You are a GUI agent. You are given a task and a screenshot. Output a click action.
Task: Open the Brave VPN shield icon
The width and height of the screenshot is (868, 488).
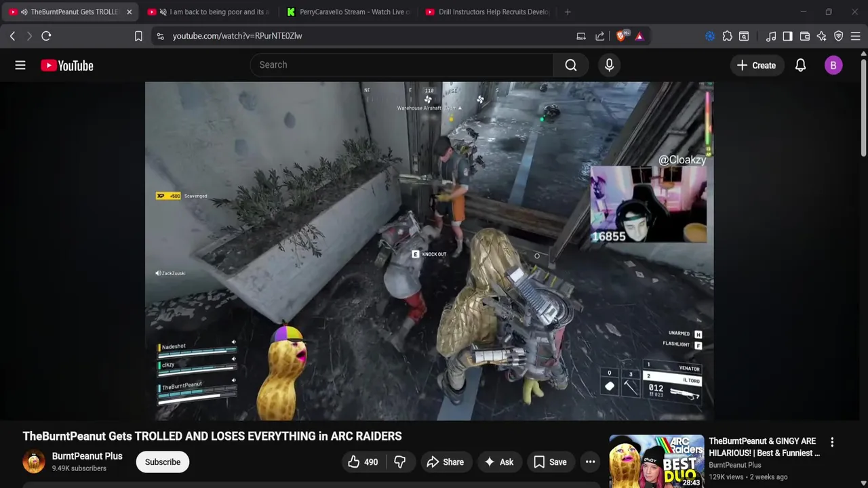click(x=838, y=36)
